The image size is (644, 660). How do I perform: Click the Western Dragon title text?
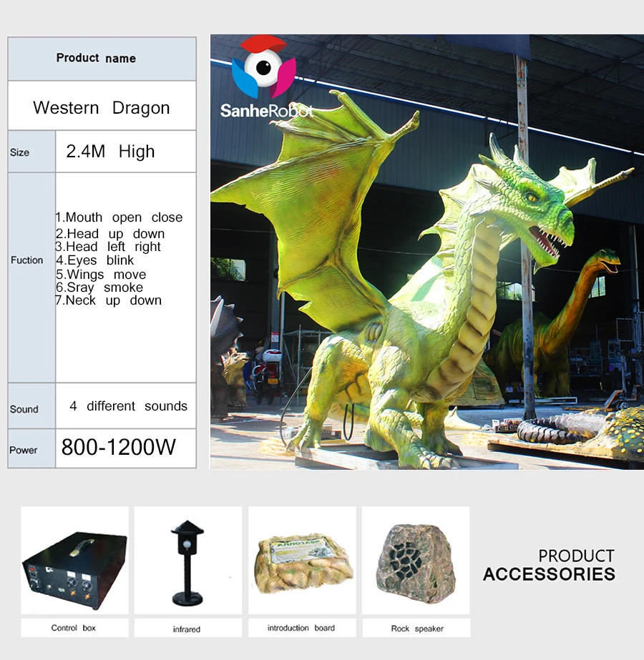coord(102,107)
